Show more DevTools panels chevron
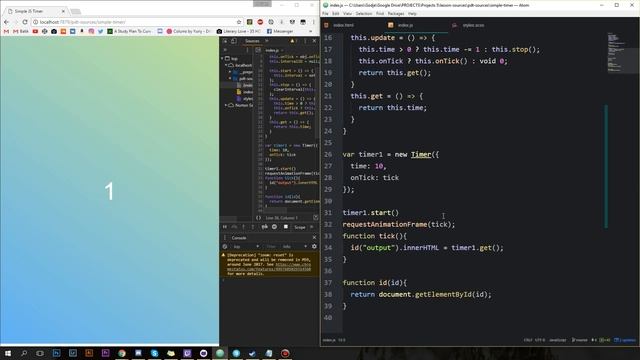 tap(267, 41)
